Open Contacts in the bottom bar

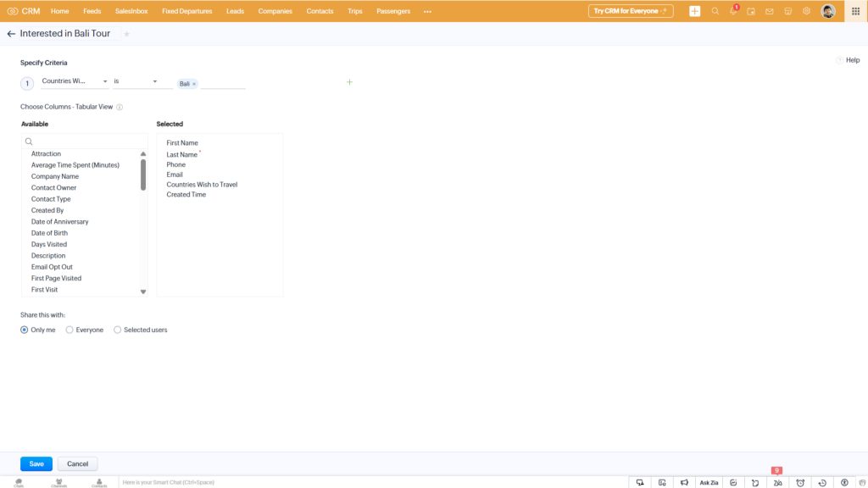pyautogui.click(x=99, y=482)
